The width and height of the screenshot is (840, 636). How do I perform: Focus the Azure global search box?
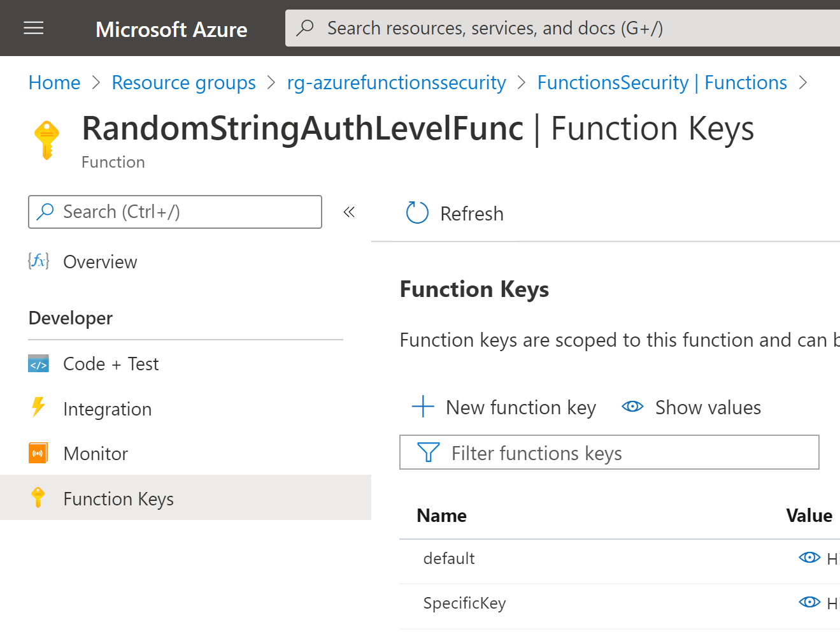pyautogui.click(x=560, y=28)
